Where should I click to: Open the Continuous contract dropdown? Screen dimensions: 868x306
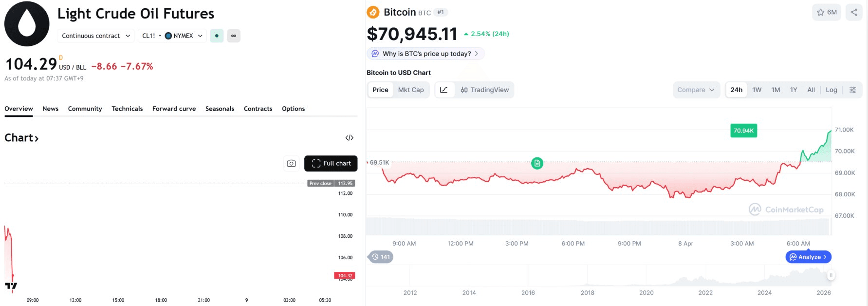[95, 36]
